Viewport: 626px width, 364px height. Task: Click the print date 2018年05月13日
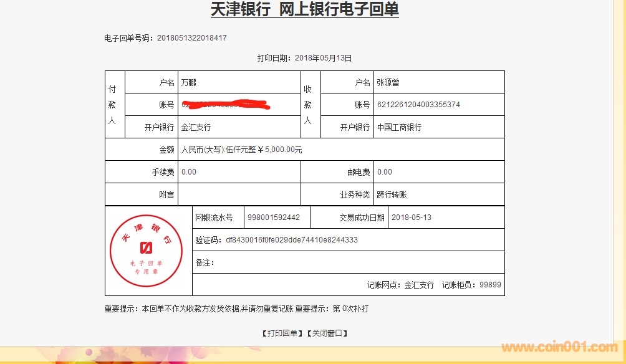tap(323, 58)
